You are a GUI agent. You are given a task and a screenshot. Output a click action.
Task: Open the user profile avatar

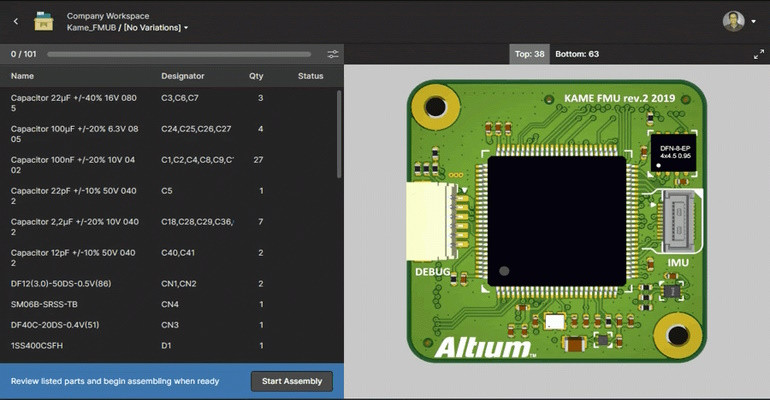coord(733,21)
